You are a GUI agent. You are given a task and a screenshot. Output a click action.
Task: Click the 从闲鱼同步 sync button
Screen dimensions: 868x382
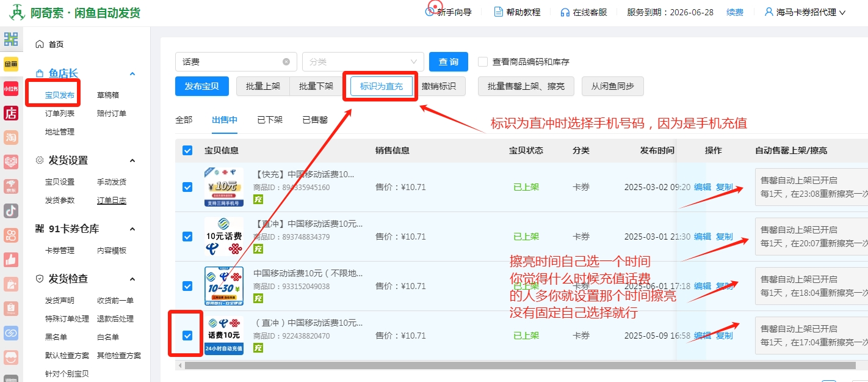coord(612,86)
